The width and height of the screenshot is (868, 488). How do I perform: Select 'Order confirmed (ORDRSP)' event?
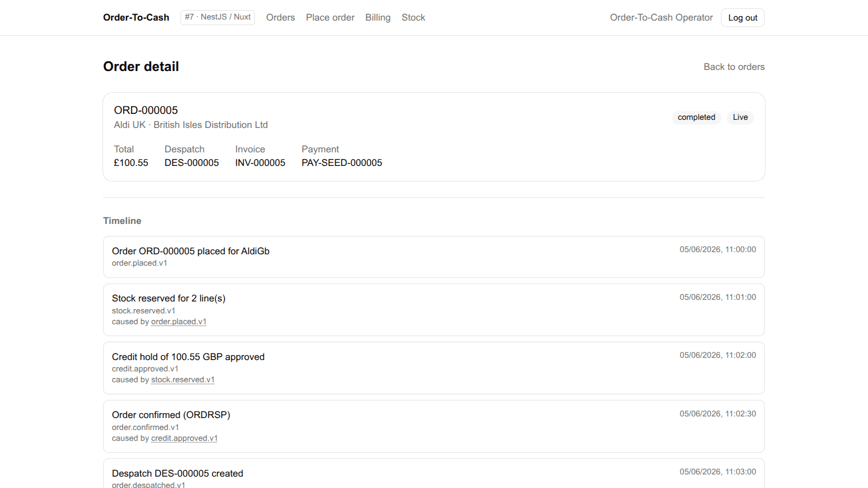[x=171, y=415]
